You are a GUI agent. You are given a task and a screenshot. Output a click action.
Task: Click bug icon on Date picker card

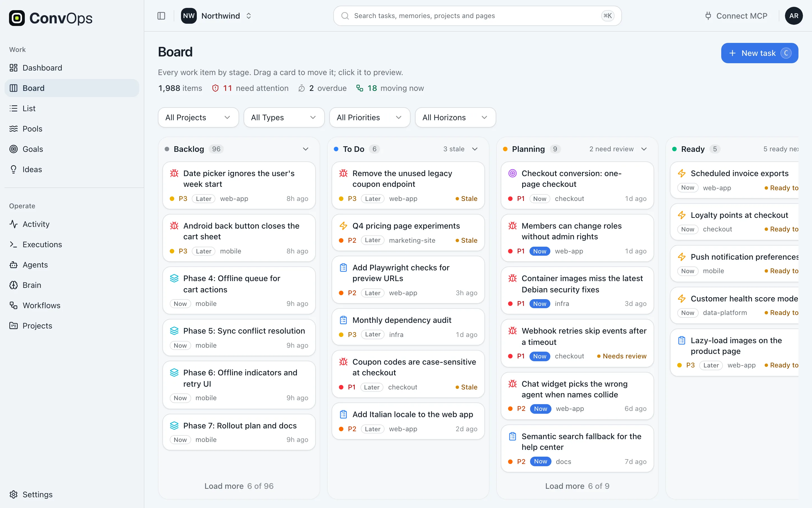coord(174,173)
